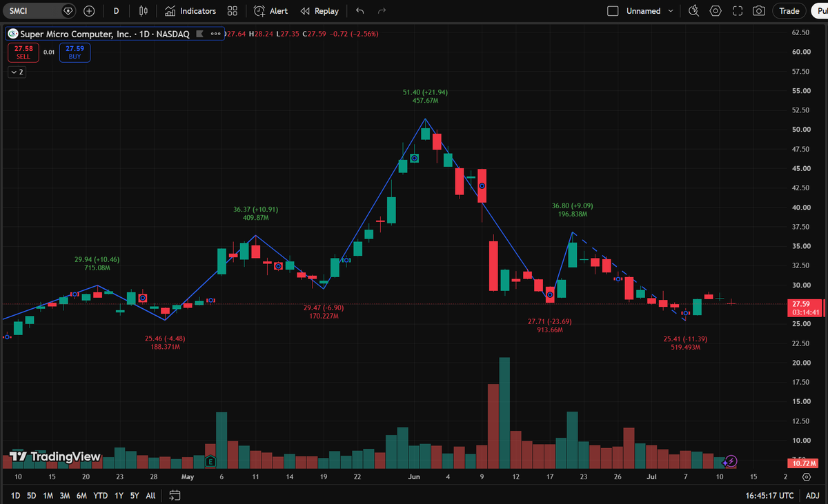This screenshot has width=828, height=504.
Task: Open the go-to-date calendar icon
Action: coord(175,495)
